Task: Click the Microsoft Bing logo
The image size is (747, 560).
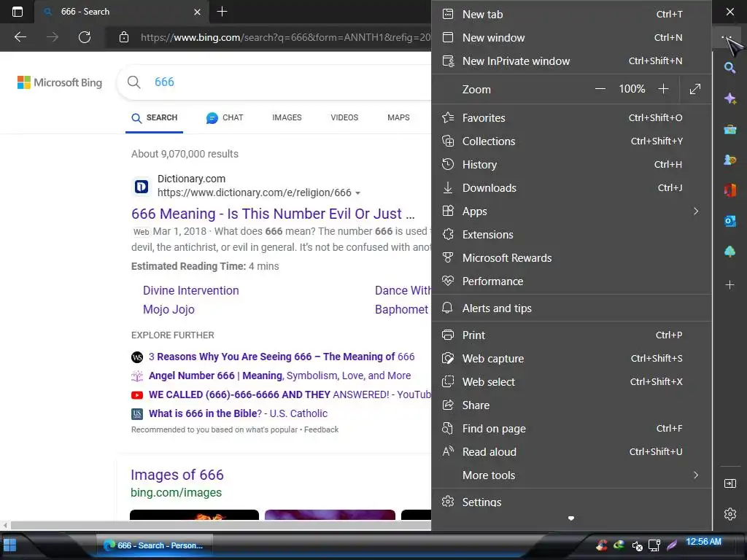Action: (x=60, y=82)
